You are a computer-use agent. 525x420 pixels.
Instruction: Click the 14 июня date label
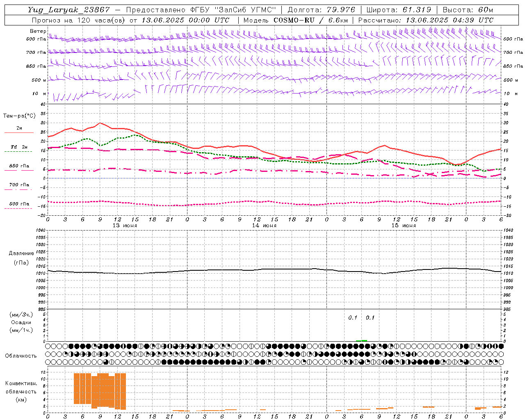(264, 226)
